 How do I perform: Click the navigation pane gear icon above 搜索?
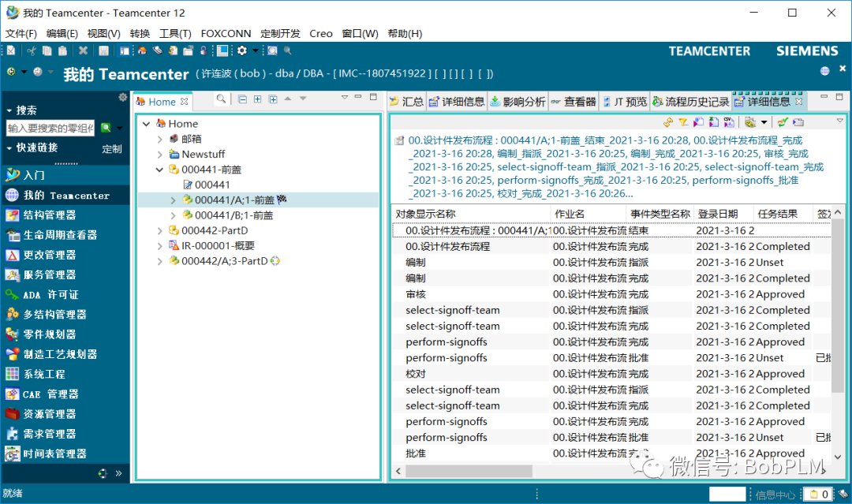tap(123, 97)
